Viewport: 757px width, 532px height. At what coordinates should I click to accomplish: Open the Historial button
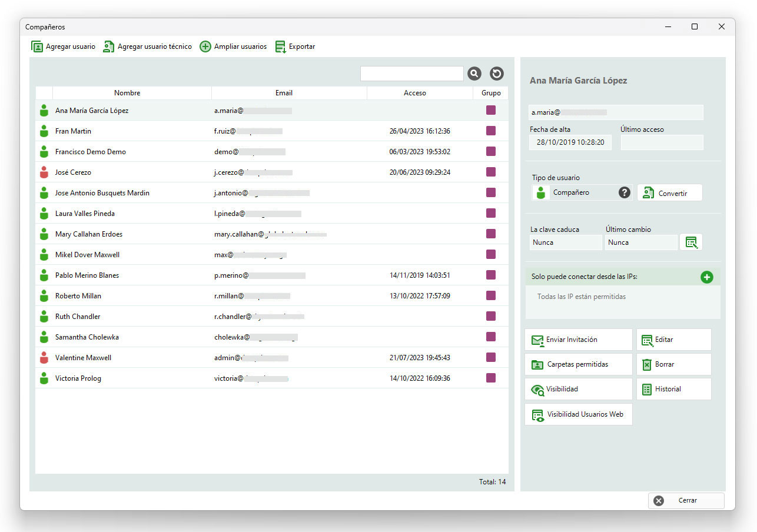click(674, 389)
